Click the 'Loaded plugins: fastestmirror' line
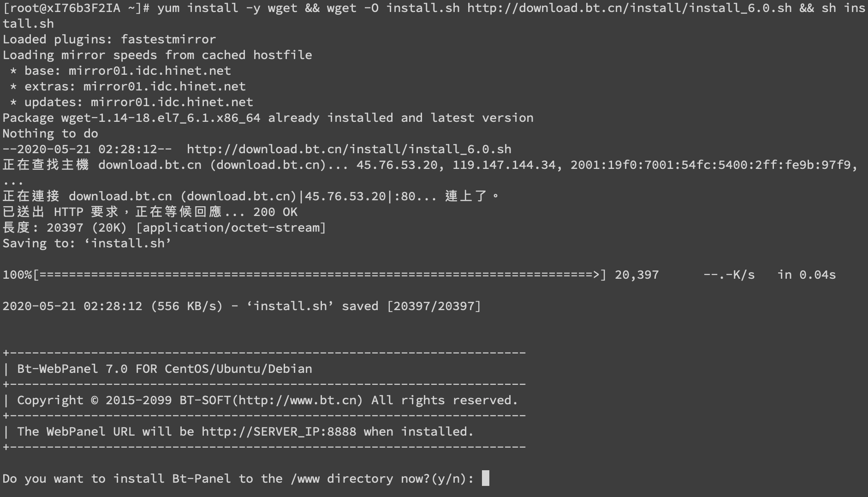Screen dimensions: 868x497 (109, 39)
